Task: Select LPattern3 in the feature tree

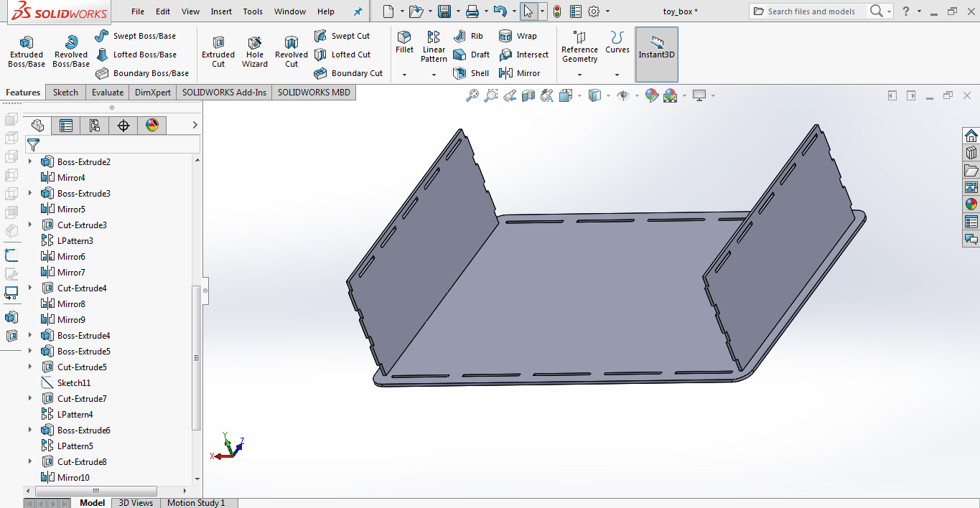Action: (75, 241)
